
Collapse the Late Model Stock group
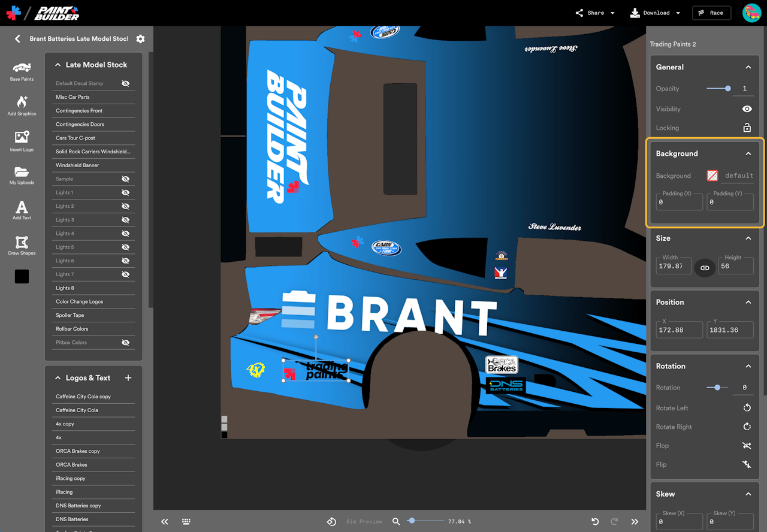click(58, 65)
